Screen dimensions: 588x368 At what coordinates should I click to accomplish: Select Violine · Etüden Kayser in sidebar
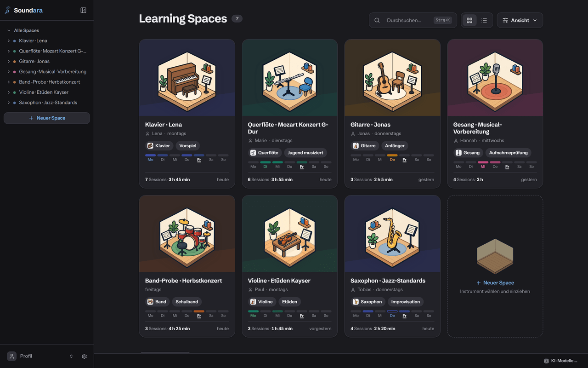coord(44,92)
